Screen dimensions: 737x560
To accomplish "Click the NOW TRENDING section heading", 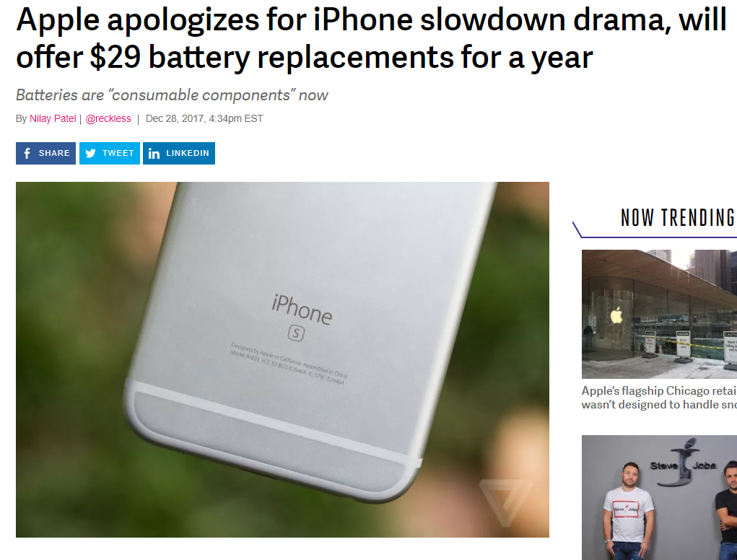I will [x=678, y=217].
